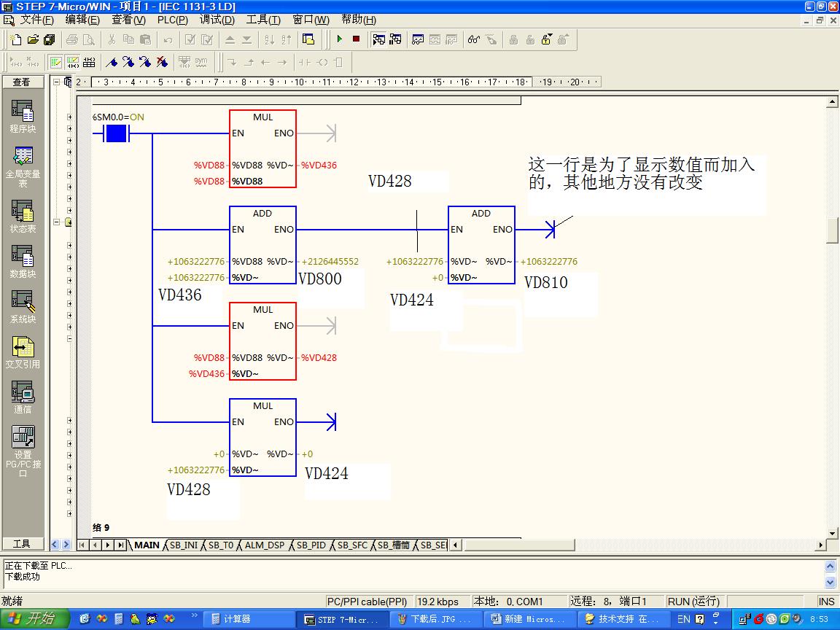Open the 程序块 program block view

(x=23, y=117)
